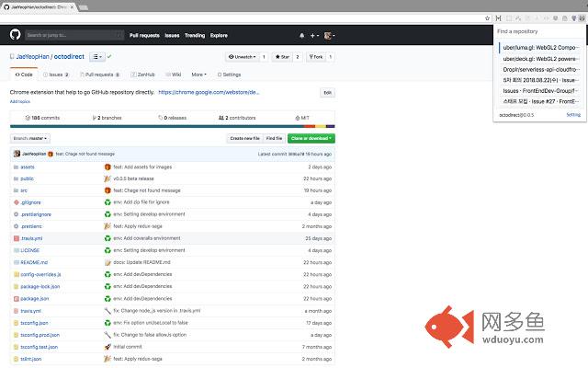Open the notifications bell icon

click(x=301, y=35)
